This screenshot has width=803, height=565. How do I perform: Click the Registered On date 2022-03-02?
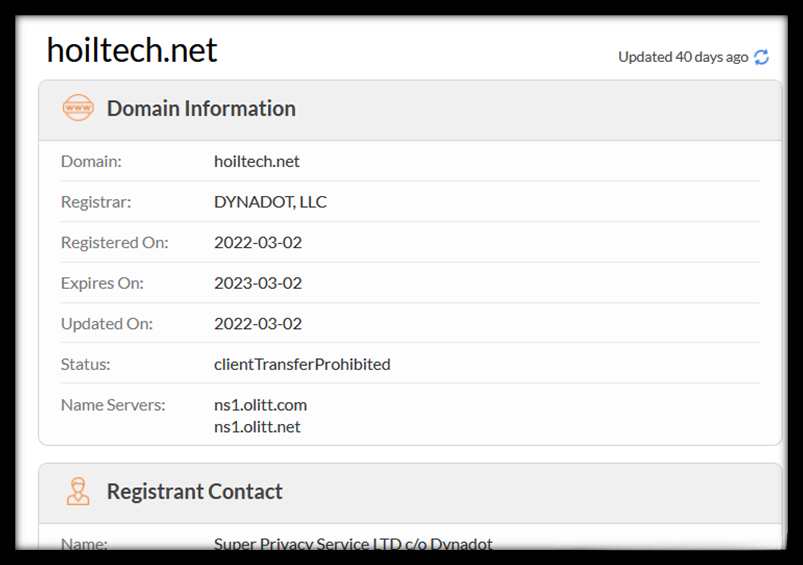pos(258,242)
